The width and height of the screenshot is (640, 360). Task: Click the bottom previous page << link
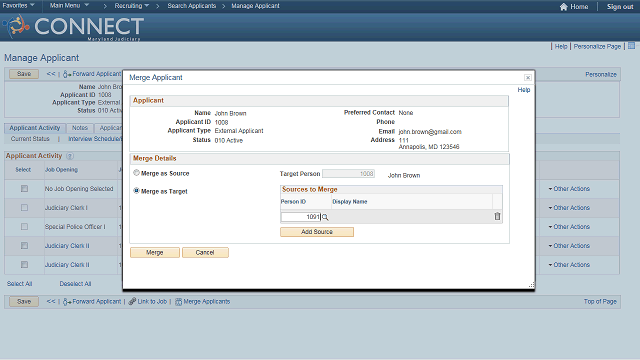(x=51, y=301)
